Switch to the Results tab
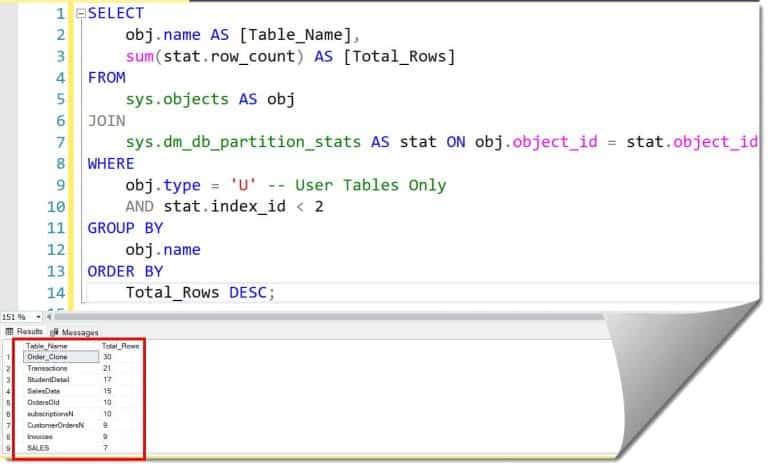The height and width of the screenshot is (467, 768). (24, 332)
